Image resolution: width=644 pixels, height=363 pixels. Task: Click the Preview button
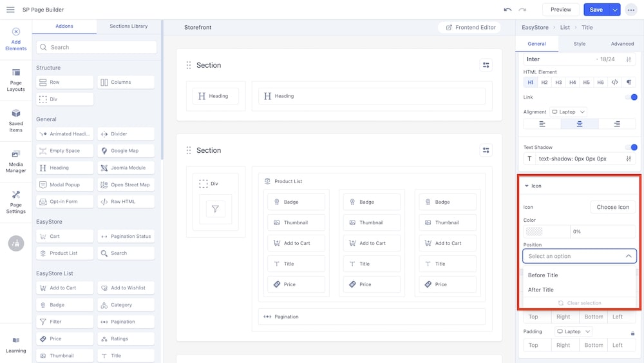click(x=560, y=10)
